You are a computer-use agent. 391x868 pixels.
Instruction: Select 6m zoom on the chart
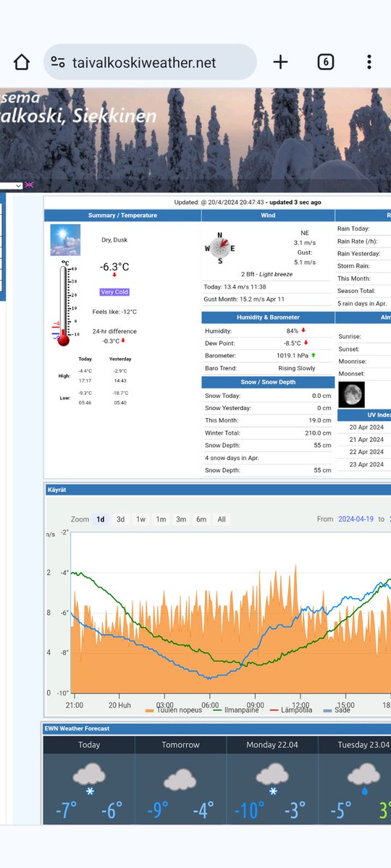click(201, 519)
